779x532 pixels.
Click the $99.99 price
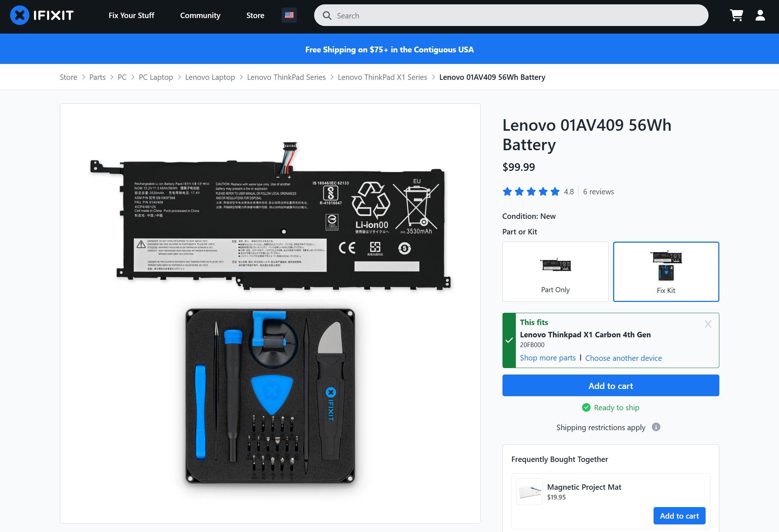point(518,167)
